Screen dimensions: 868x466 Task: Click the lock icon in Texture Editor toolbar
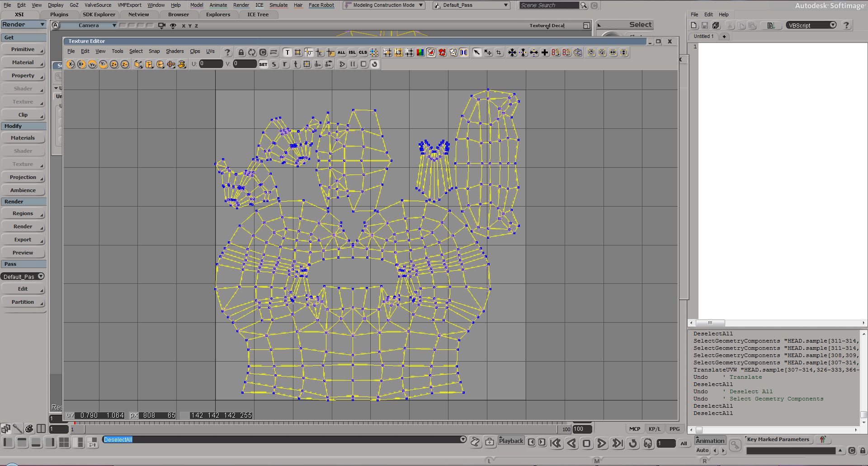pos(241,52)
